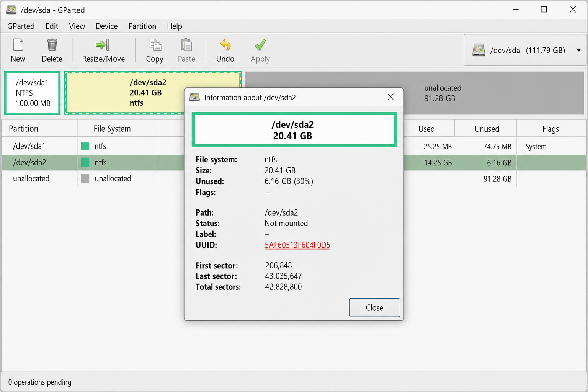588x392 pixels.
Task: Sort by the Partition column header
Action: click(39, 129)
